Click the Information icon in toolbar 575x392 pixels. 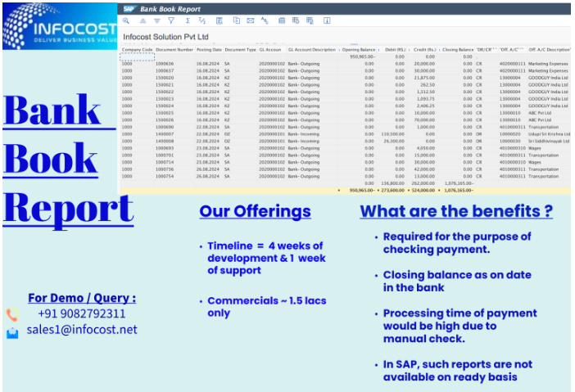coord(327,20)
